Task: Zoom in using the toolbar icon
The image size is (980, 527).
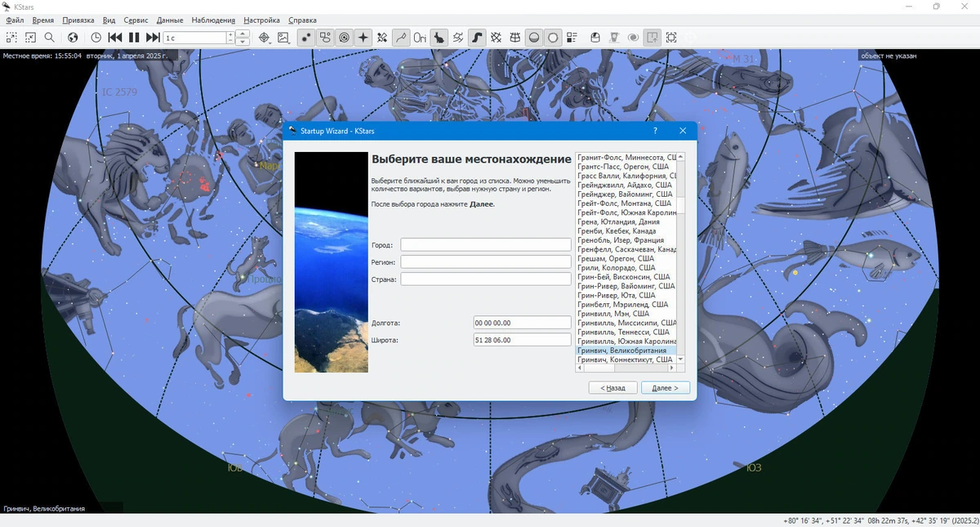Action: point(11,38)
